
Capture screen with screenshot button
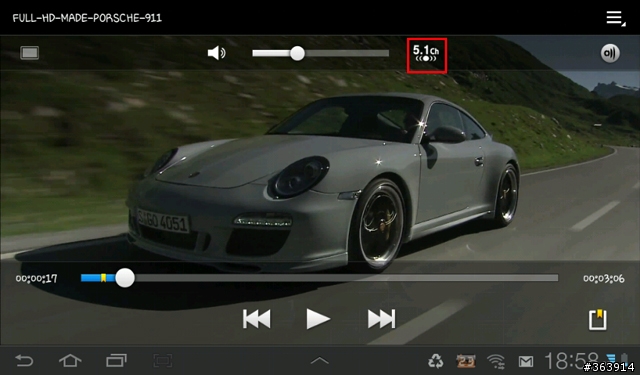pyautogui.click(x=162, y=361)
